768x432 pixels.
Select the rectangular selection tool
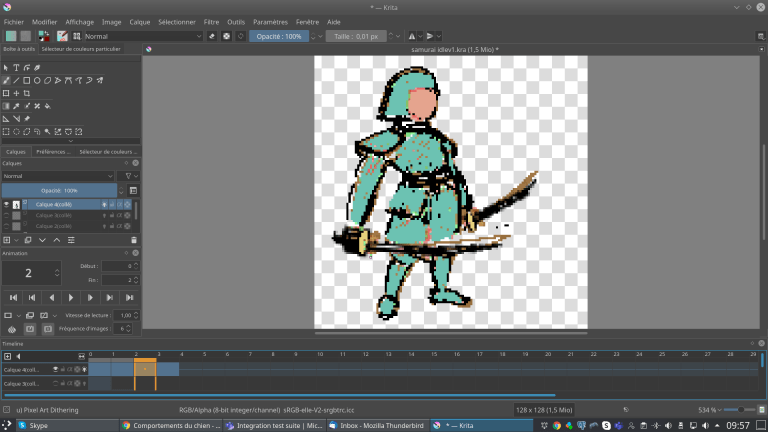click(6, 131)
